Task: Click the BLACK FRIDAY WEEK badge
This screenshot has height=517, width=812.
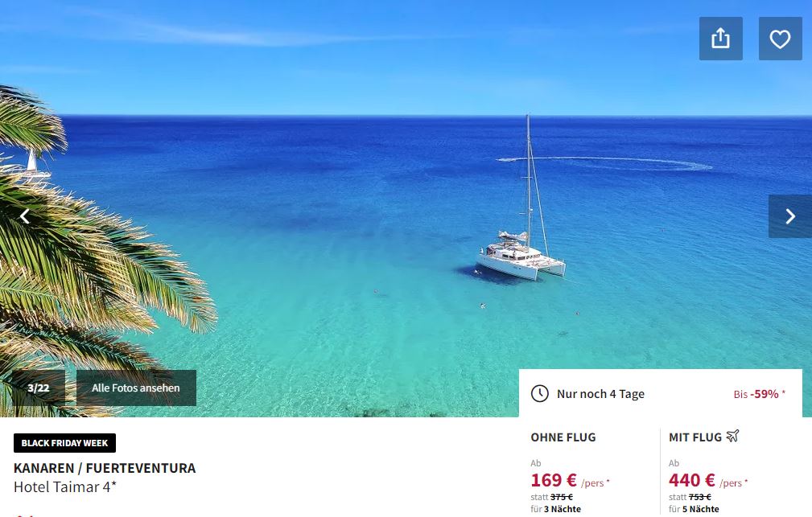Action: tap(64, 443)
